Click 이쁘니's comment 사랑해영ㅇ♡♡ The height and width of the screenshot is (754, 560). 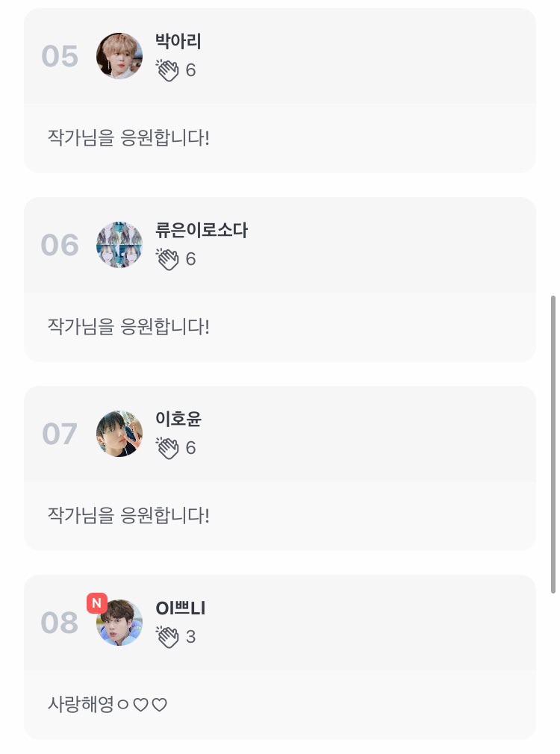click(108, 704)
